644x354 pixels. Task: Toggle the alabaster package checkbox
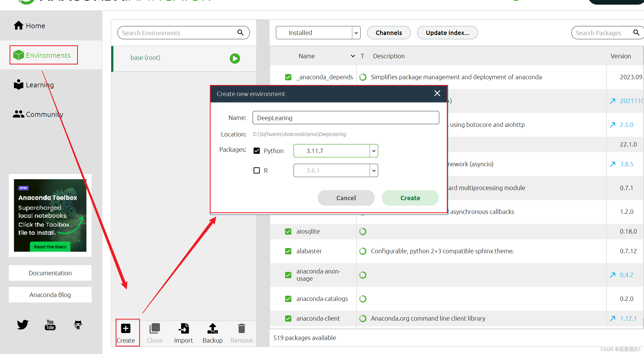click(288, 251)
